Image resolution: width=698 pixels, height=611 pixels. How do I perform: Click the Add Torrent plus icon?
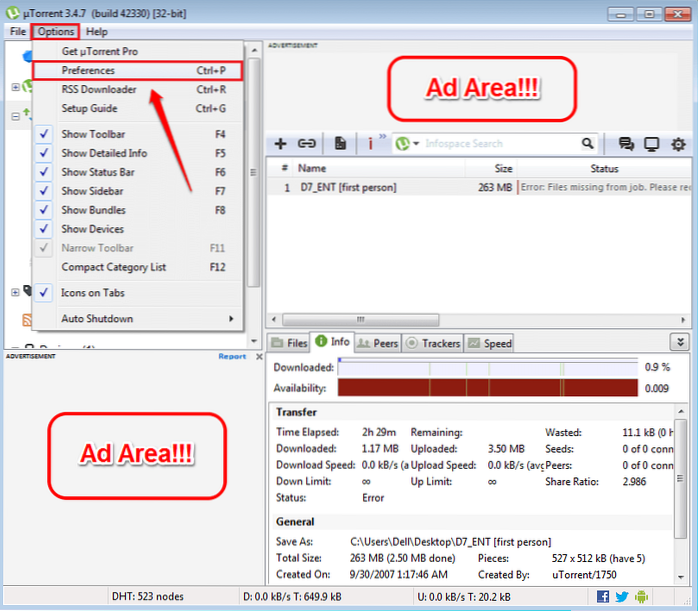coord(281,144)
